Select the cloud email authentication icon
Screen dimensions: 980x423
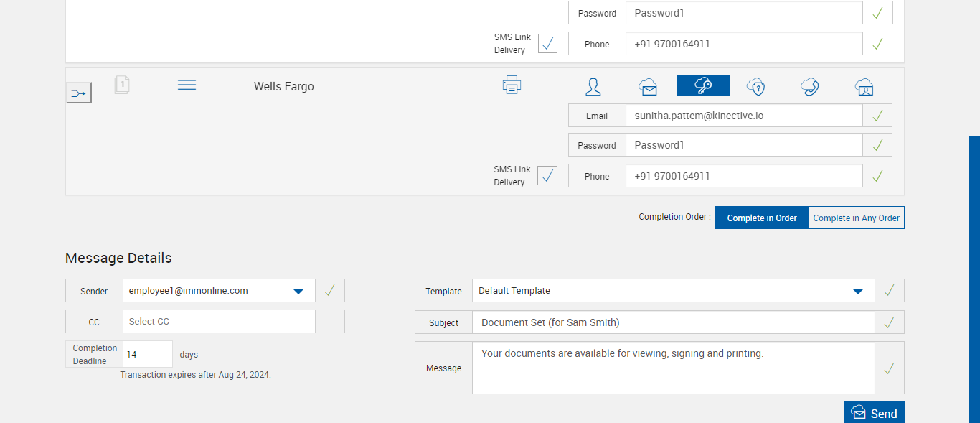(648, 87)
